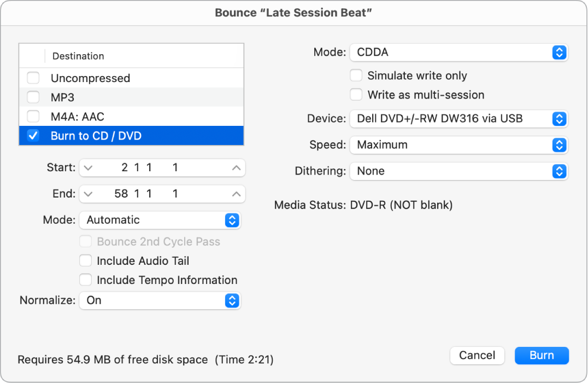Enable Simulate write only
This screenshot has width=588, height=383.
point(356,76)
